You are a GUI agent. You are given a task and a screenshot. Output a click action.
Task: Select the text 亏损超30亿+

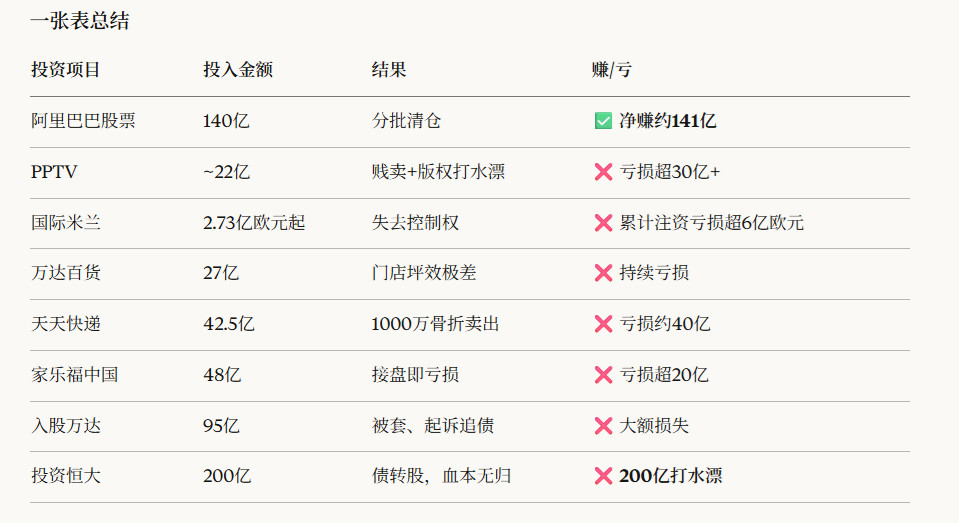(670, 172)
